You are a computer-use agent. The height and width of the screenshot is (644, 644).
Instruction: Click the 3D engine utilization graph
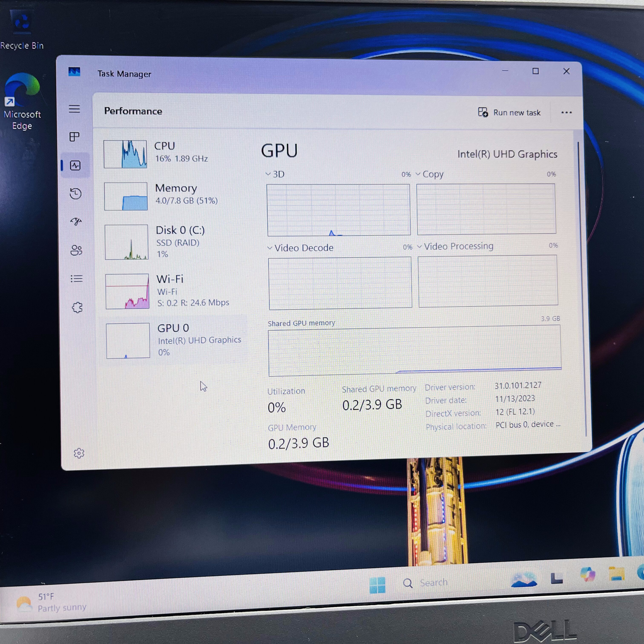[339, 210]
